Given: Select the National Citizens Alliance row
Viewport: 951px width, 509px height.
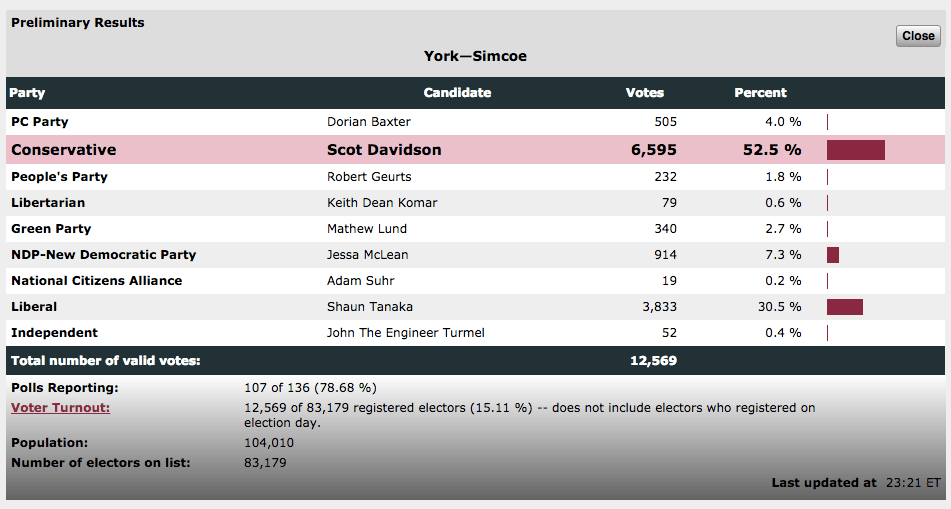Looking at the screenshot, I should (476, 281).
